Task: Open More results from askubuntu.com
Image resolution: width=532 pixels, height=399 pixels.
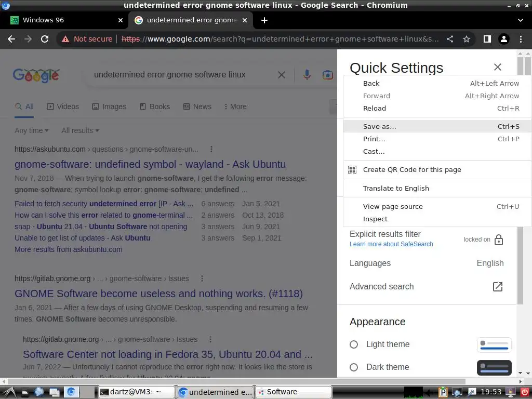Action: coord(68,249)
